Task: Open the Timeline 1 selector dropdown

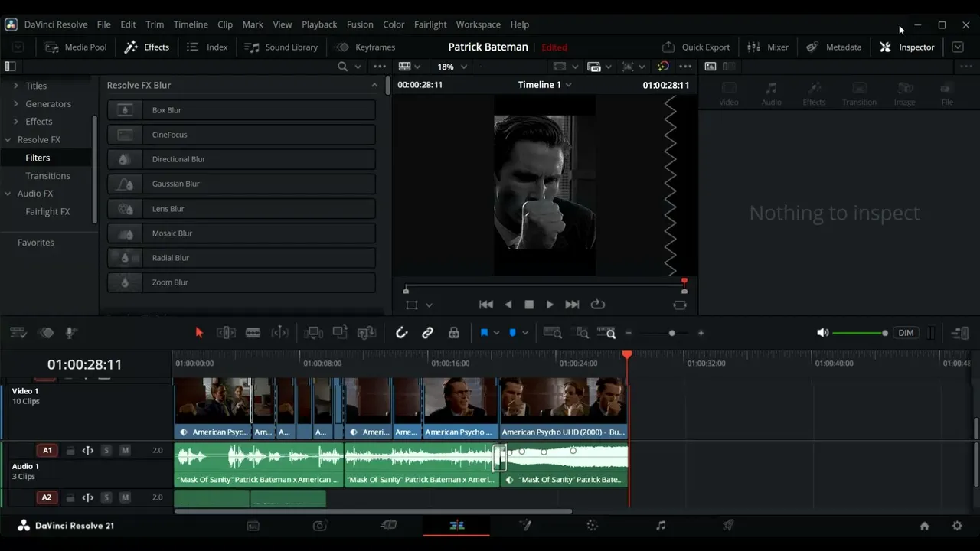Action: [544, 85]
